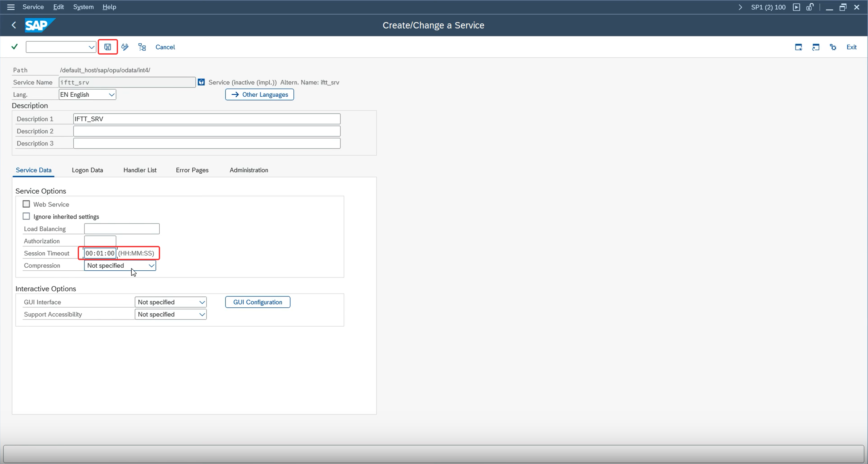Image resolution: width=868 pixels, height=464 pixels.
Task: Click the generate shortcut window icon
Action: (816, 47)
